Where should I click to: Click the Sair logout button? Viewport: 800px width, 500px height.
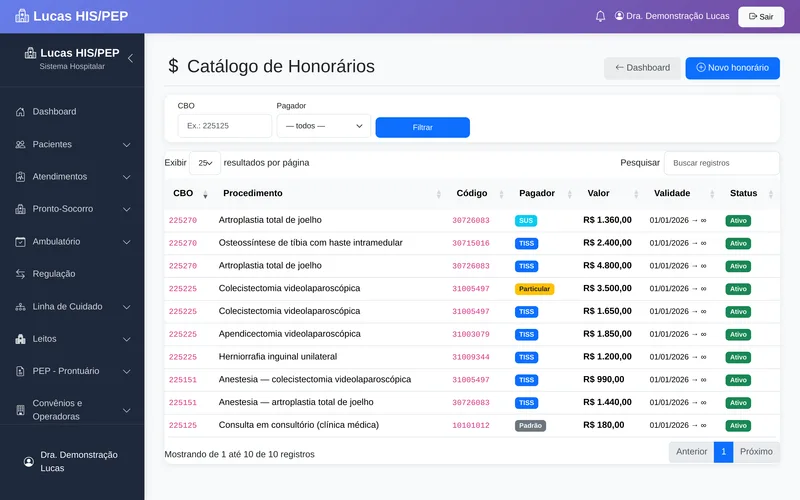click(x=761, y=17)
